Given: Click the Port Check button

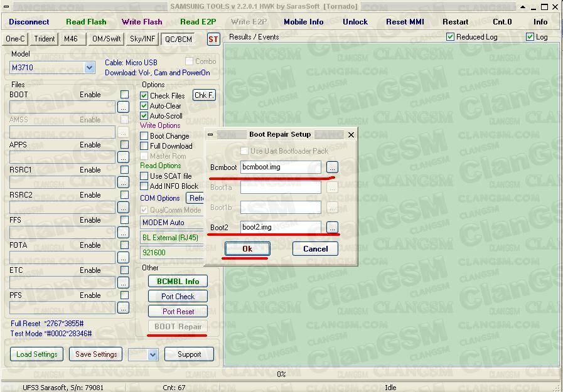Looking at the screenshot, I should pyautogui.click(x=178, y=297).
